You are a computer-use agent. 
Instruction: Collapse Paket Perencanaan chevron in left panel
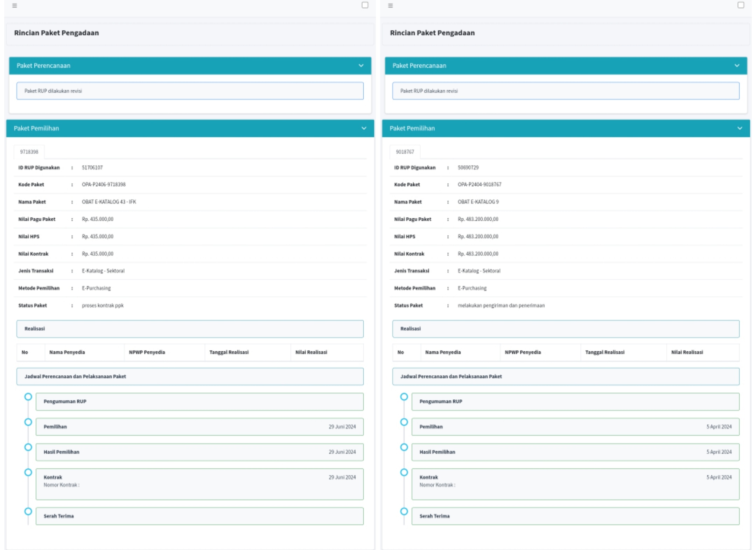coord(361,66)
